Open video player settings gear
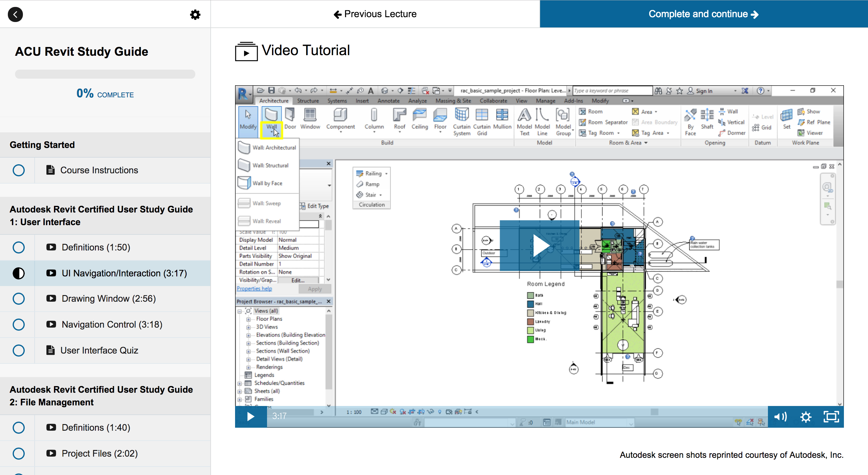 806,417
